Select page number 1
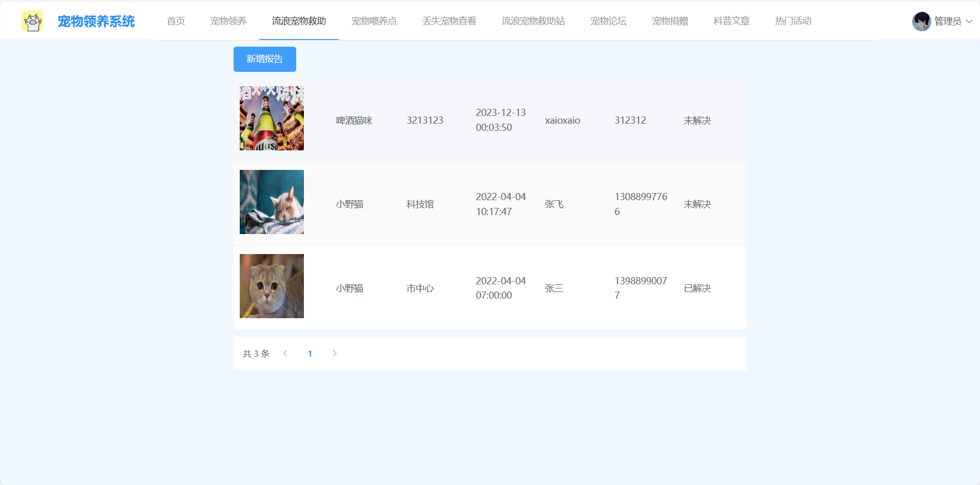Image resolution: width=980 pixels, height=485 pixels. [x=310, y=354]
